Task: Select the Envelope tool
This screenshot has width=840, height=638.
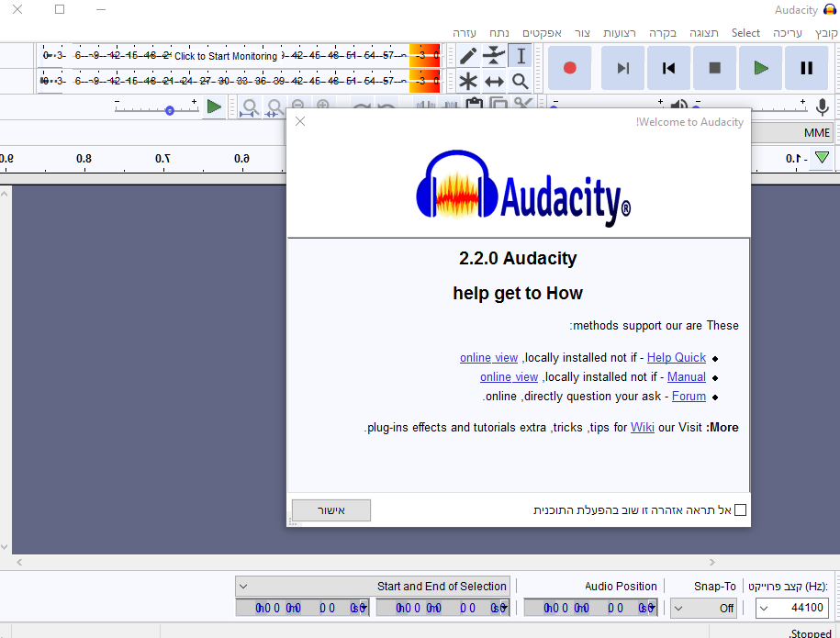Action: tap(494, 56)
